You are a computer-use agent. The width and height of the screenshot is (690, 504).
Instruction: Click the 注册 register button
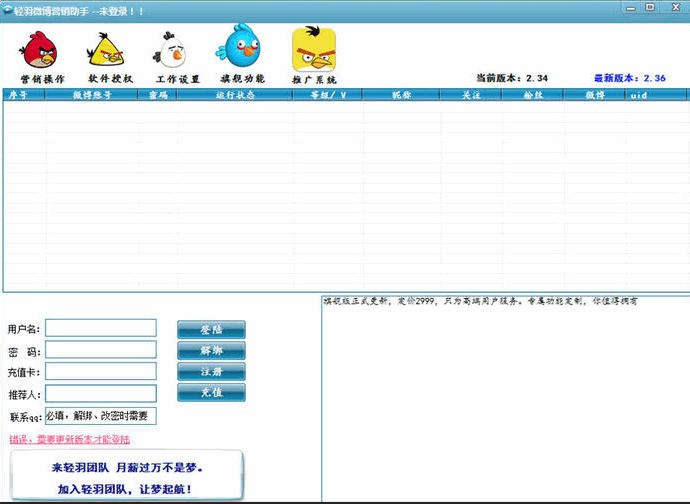point(211,371)
